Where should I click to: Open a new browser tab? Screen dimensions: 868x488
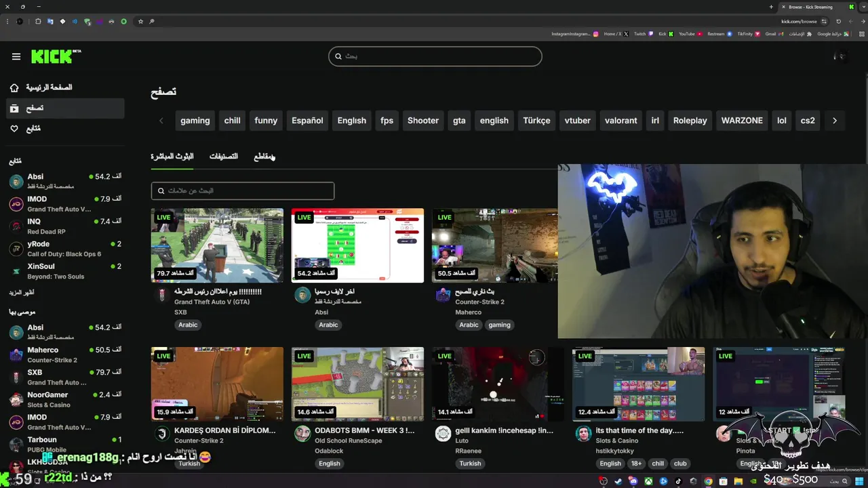point(771,7)
